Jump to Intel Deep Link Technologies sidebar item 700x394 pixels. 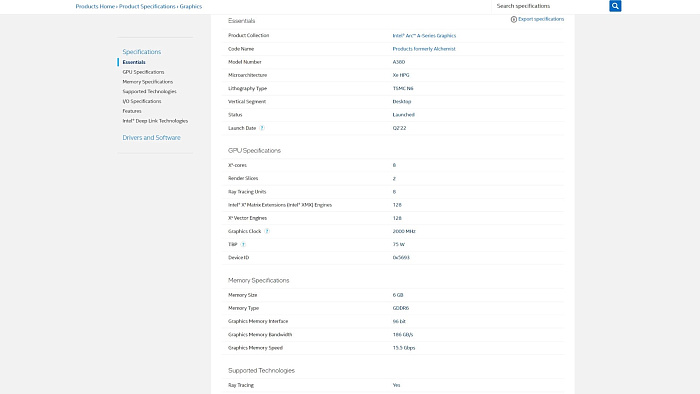coord(155,121)
